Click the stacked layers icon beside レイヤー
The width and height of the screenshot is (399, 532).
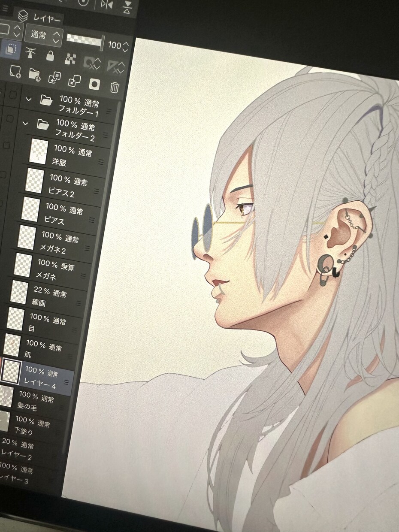pyautogui.click(x=23, y=16)
